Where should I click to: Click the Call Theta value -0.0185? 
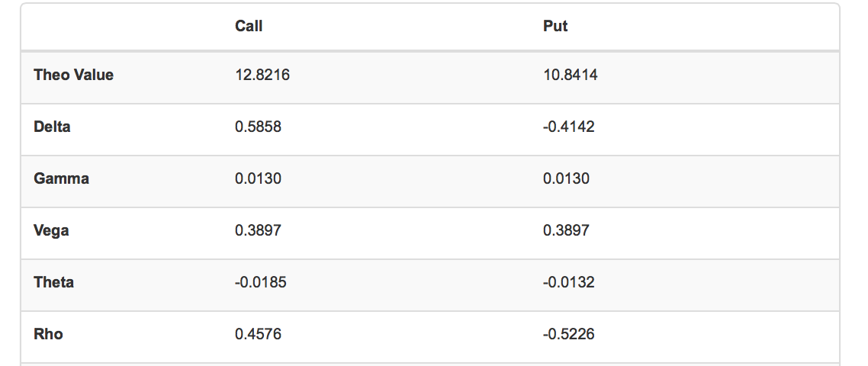click(x=261, y=282)
